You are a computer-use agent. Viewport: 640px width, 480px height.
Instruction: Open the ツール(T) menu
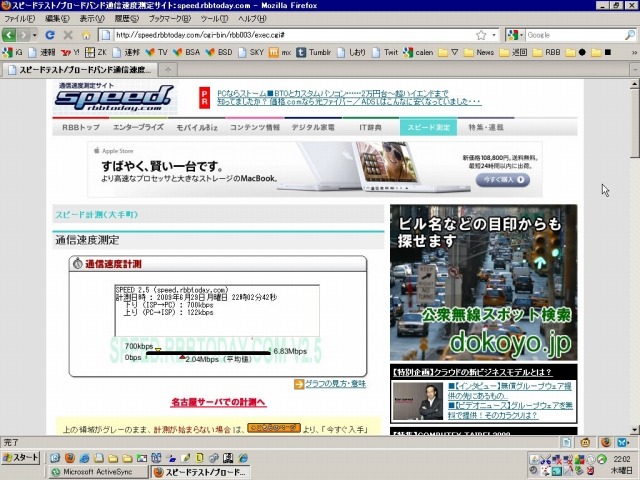pyautogui.click(x=214, y=19)
